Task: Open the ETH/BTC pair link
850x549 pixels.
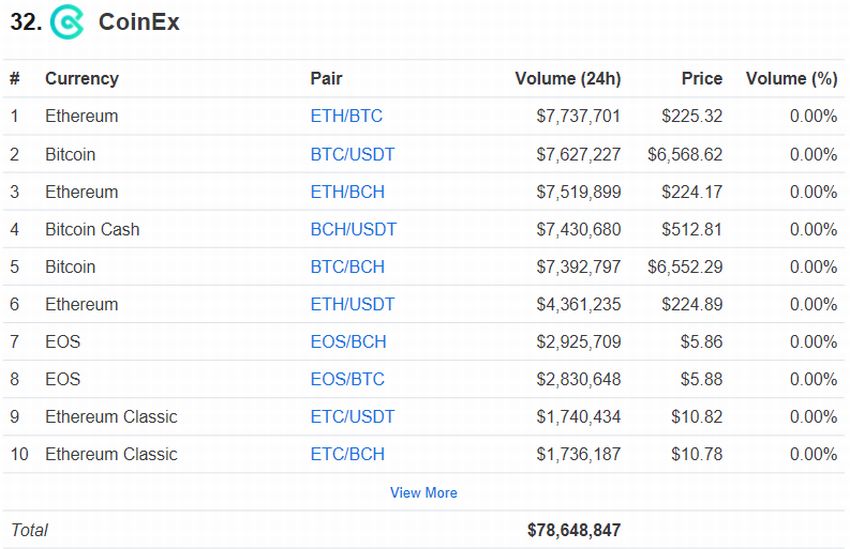Action: [x=346, y=116]
